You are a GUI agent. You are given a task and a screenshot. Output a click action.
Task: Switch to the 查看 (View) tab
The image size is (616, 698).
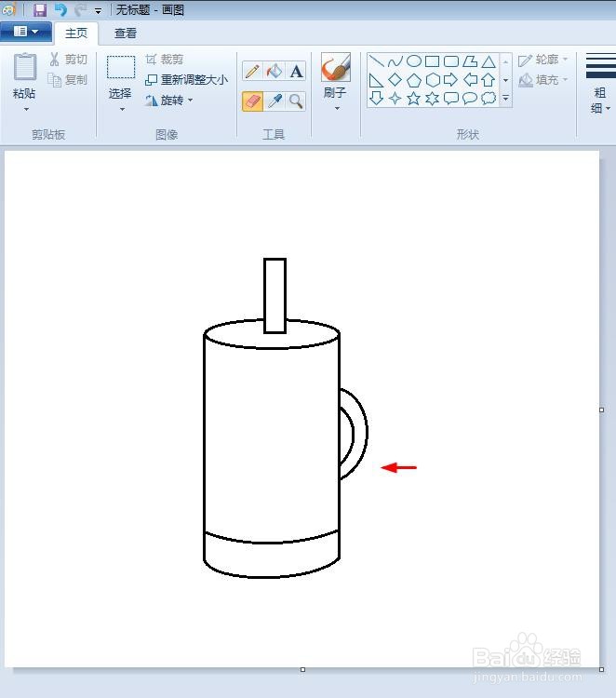click(x=126, y=34)
